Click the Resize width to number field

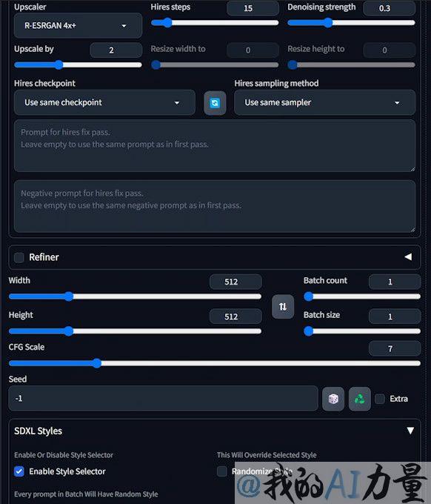coord(253,50)
